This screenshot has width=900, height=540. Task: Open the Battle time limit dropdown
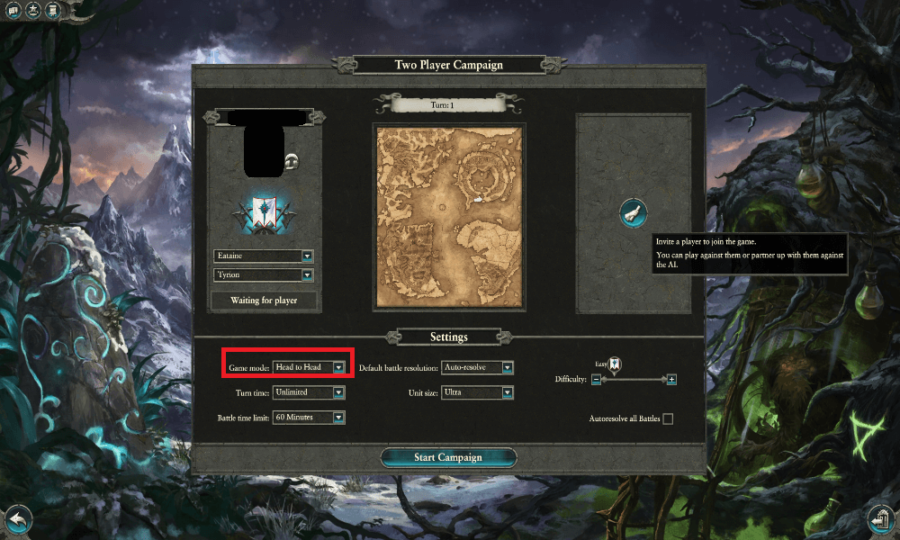click(x=309, y=418)
